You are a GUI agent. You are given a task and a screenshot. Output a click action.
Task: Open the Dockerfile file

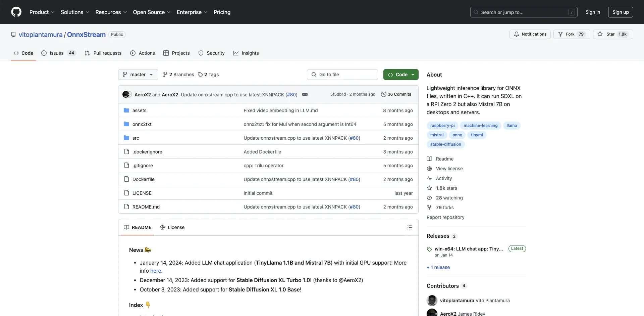[144, 179]
